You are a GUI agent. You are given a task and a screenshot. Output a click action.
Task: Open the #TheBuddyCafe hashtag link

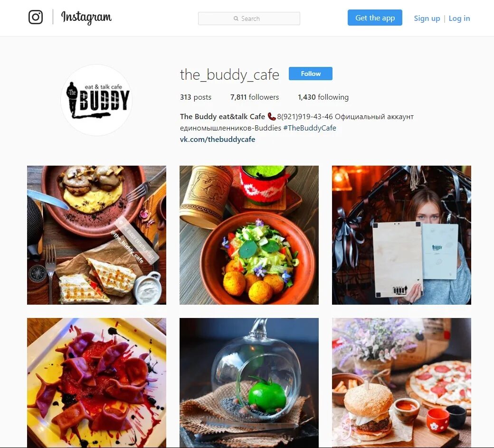[x=310, y=128]
